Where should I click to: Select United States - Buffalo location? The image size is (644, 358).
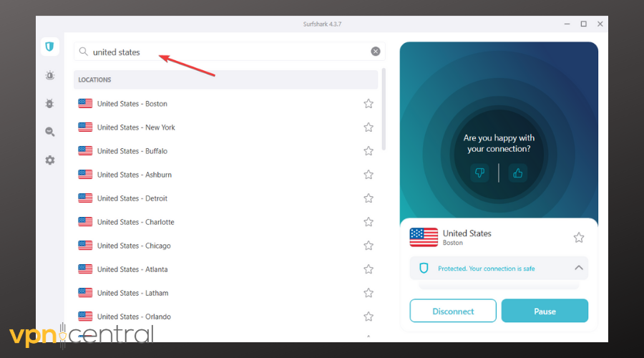[x=225, y=151]
